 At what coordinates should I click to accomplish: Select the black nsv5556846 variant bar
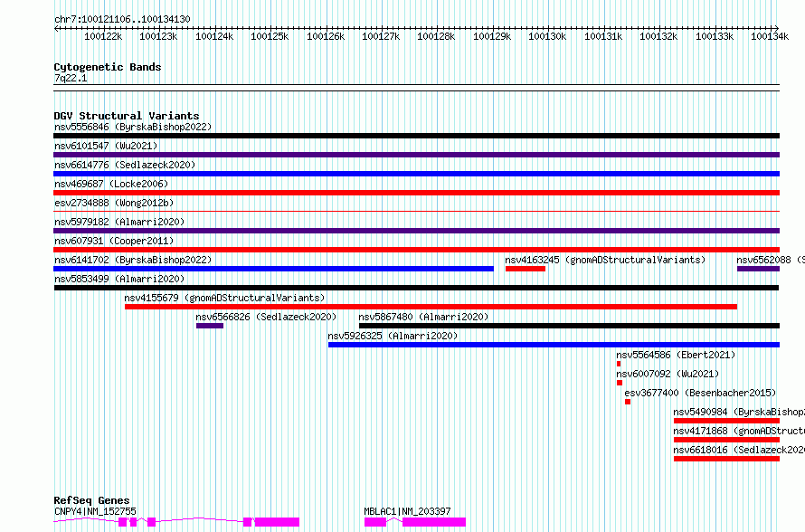[x=416, y=136]
